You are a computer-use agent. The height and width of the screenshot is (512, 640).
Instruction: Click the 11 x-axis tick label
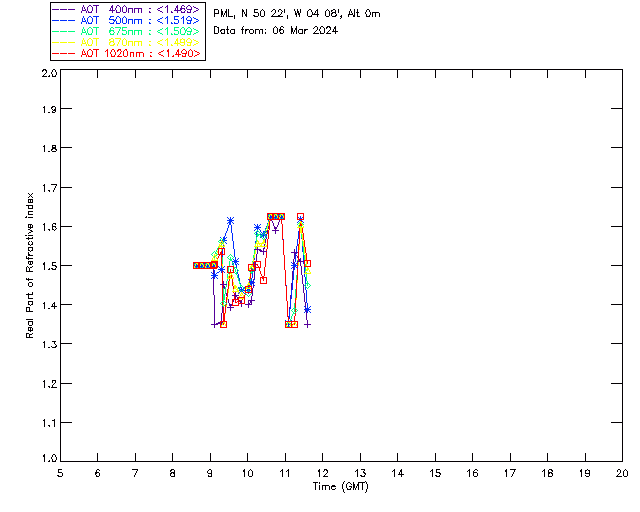click(x=285, y=473)
